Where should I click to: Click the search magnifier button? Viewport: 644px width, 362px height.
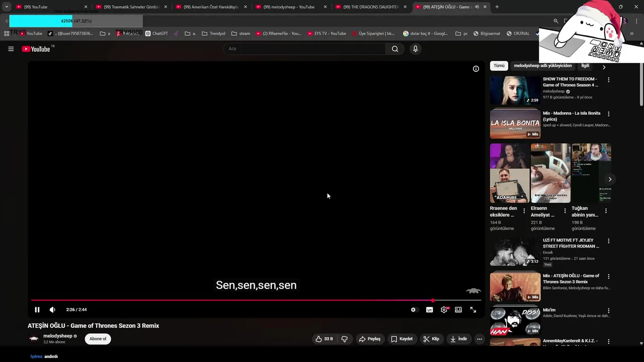[395, 49]
